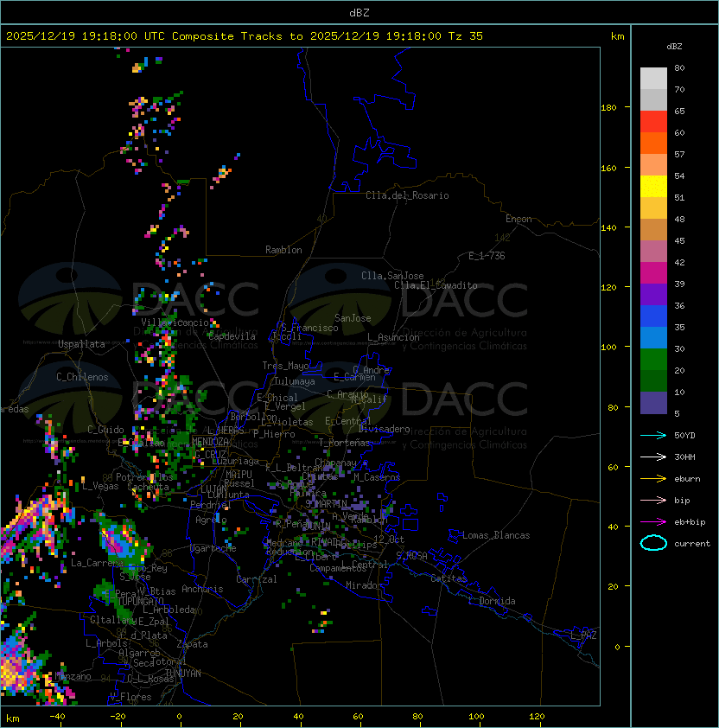Click the Catitas place label
The width and height of the screenshot is (719, 728).
449,578
